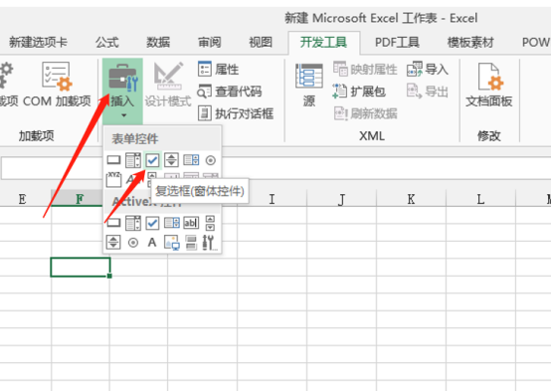Image resolution: width=551 pixels, height=392 pixels.
Task: Insert an ActiveX Spin Button
Action: point(113,242)
